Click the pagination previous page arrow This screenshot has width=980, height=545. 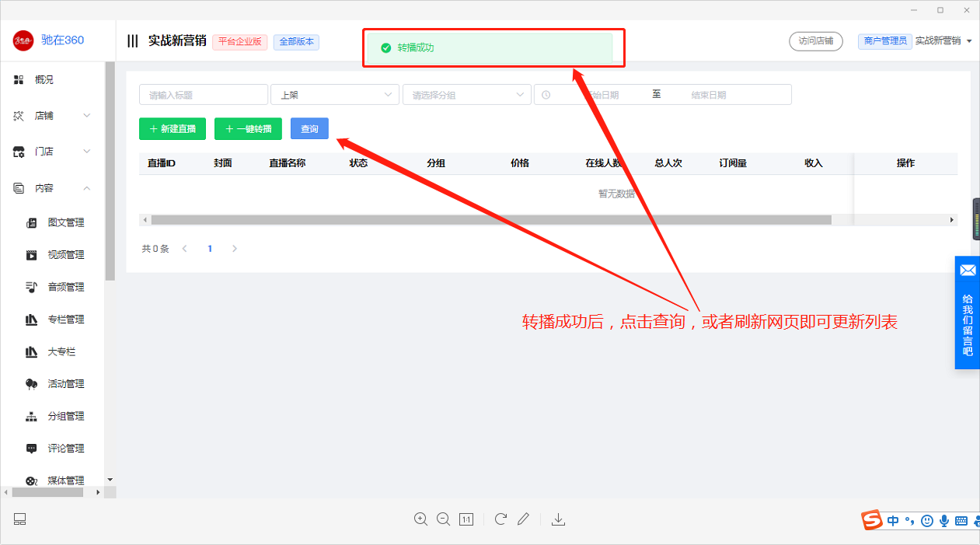[x=185, y=249]
